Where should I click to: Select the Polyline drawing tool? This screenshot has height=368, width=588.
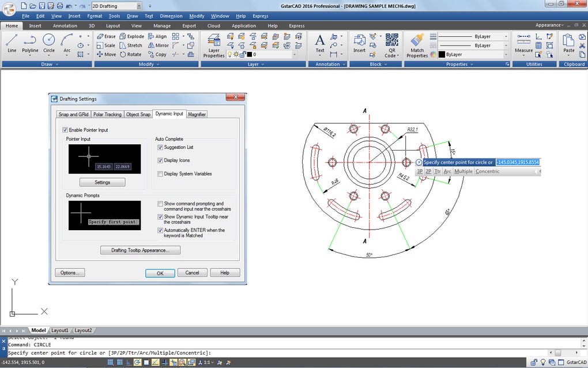point(30,43)
